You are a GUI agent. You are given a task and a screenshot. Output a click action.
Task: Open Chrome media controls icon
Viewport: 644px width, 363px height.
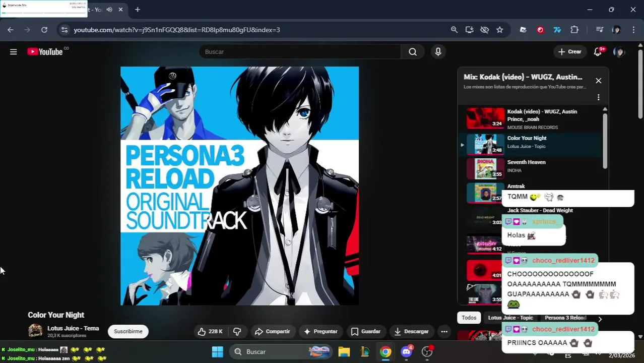[x=600, y=30]
